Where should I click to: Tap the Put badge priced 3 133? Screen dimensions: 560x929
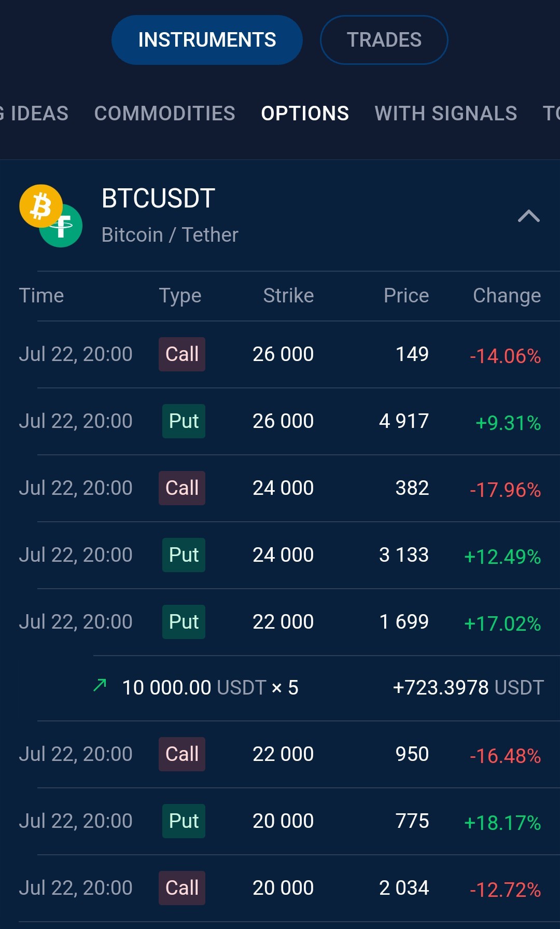(184, 555)
